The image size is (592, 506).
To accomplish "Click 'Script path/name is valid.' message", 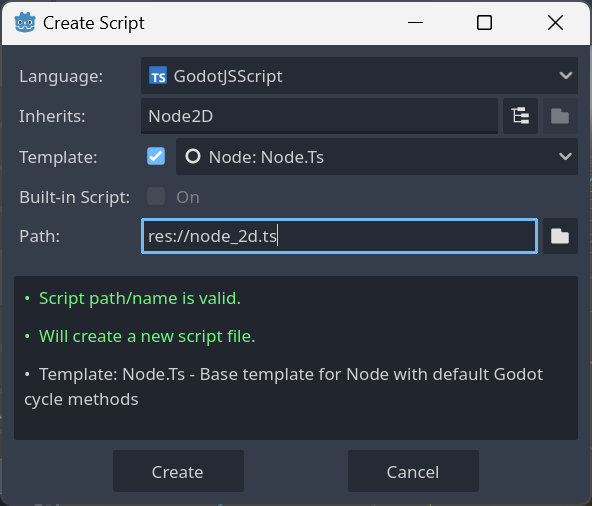I will coord(140,298).
